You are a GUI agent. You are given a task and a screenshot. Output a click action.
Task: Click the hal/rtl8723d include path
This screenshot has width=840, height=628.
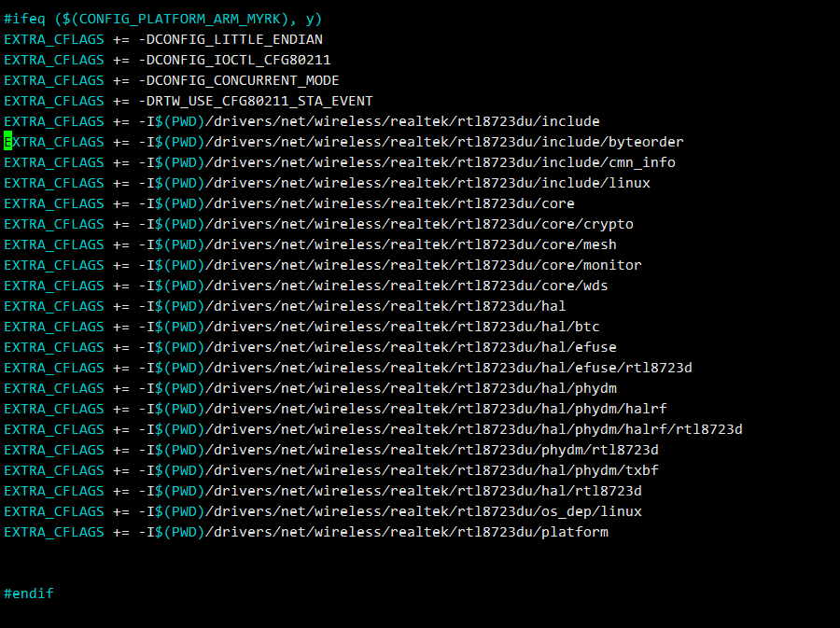pos(390,491)
